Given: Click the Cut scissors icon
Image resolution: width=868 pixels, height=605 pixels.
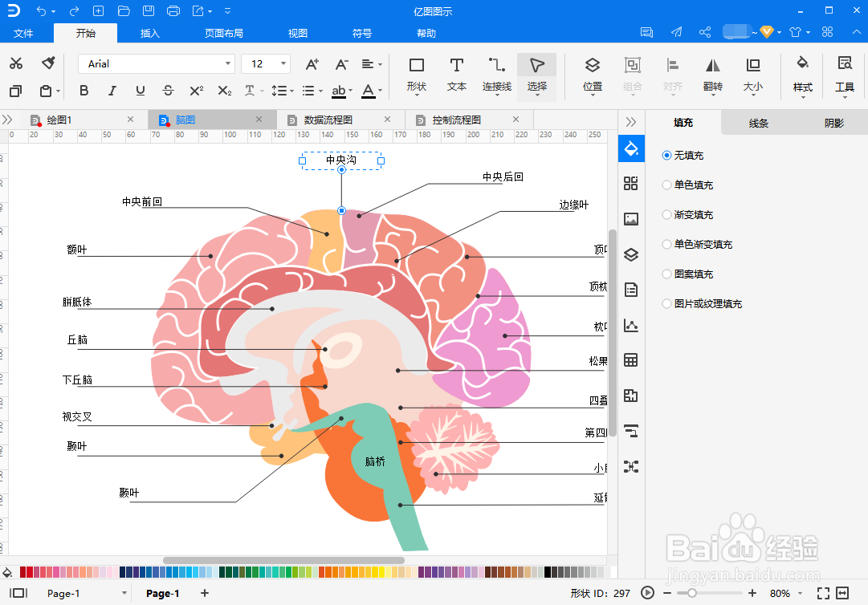Looking at the screenshot, I should [16, 63].
